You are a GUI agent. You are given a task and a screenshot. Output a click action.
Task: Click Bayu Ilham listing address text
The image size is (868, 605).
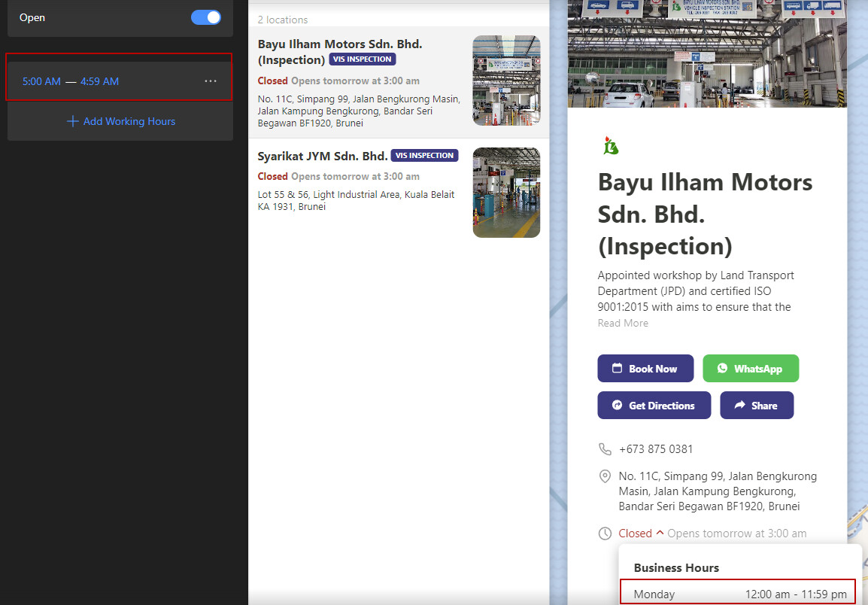point(359,111)
